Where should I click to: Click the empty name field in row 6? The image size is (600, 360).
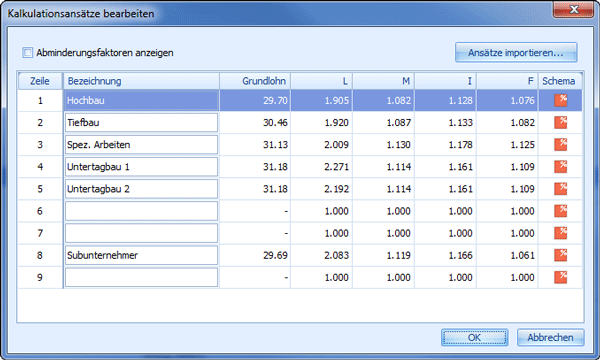click(x=141, y=211)
